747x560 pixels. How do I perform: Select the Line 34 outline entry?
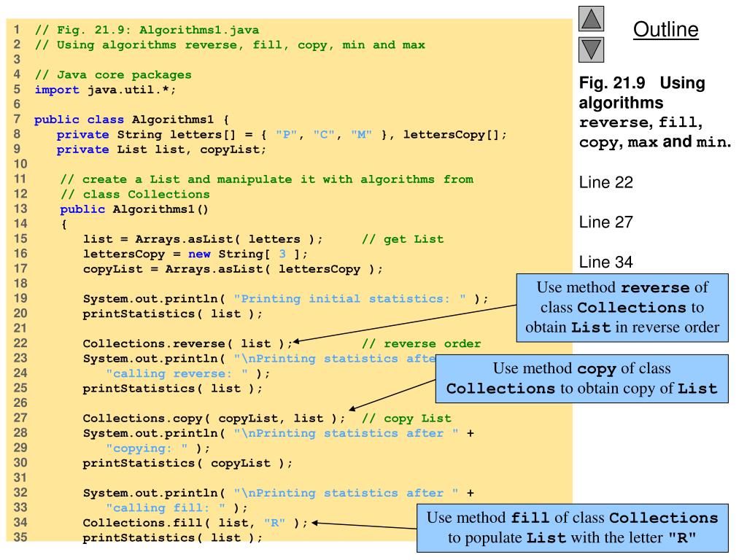606,262
